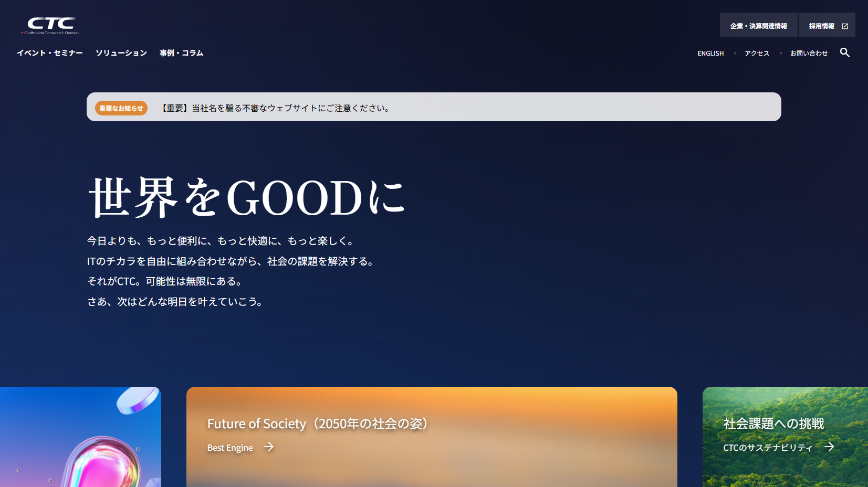
Task: Open the 採用情報 button
Action: click(x=827, y=25)
